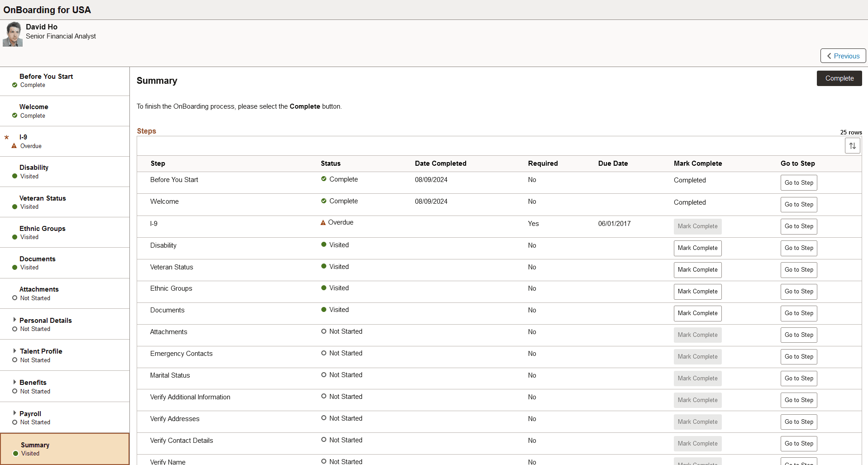Click David Ho's profile picture

click(12, 34)
